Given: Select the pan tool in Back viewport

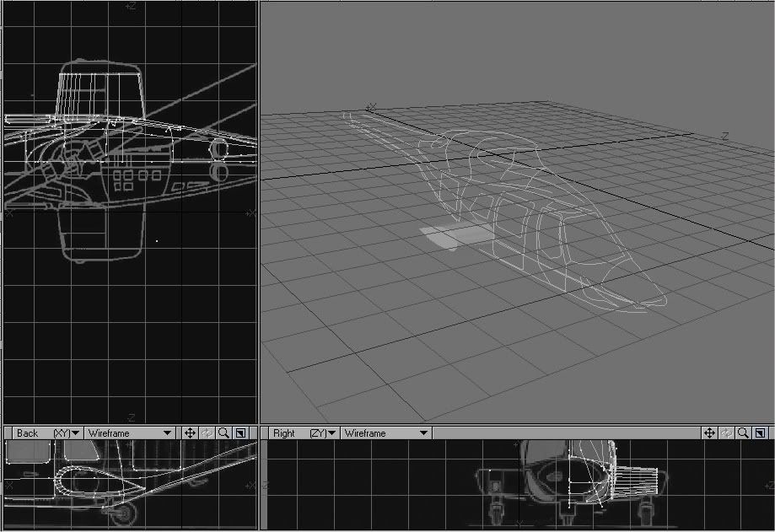Looking at the screenshot, I should (x=190, y=433).
